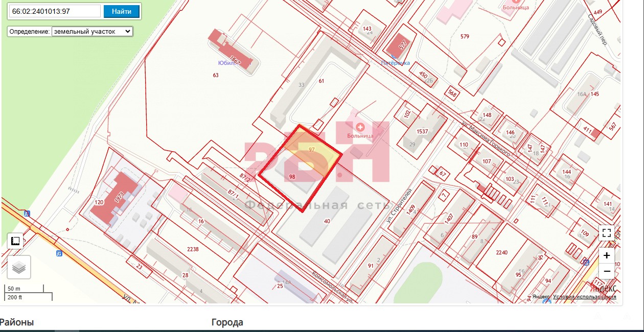Select parcel labeled 107
The width and height of the screenshot is (644, 332).
487,161
